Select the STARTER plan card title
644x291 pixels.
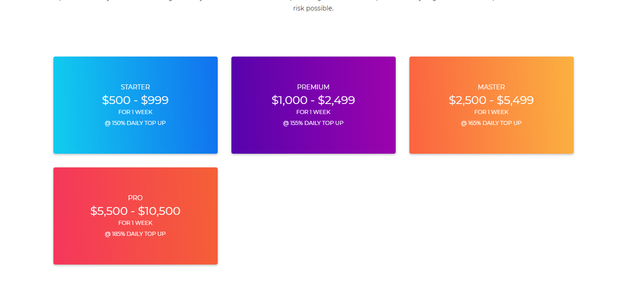tap(135, 87)
